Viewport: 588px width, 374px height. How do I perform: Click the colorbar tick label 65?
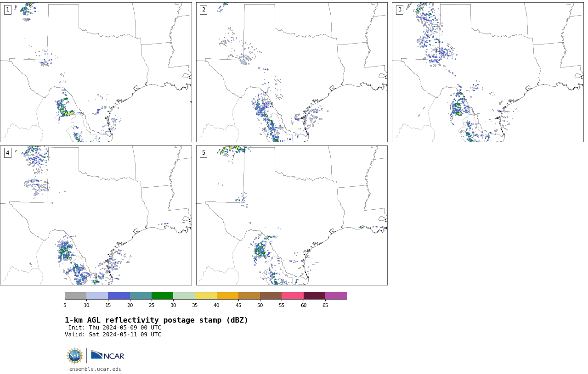point(325,306)
